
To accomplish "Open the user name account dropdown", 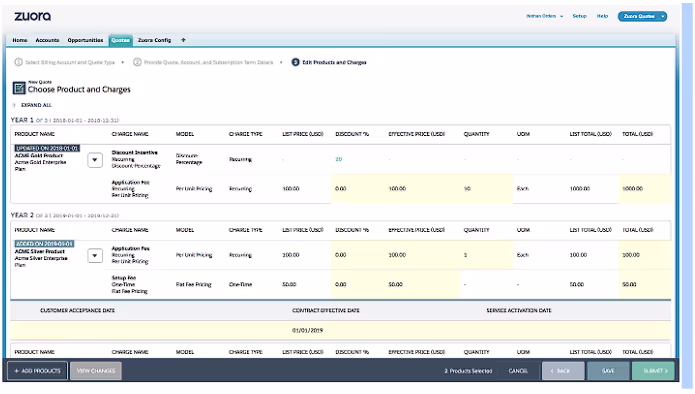I will click(545, 16).
